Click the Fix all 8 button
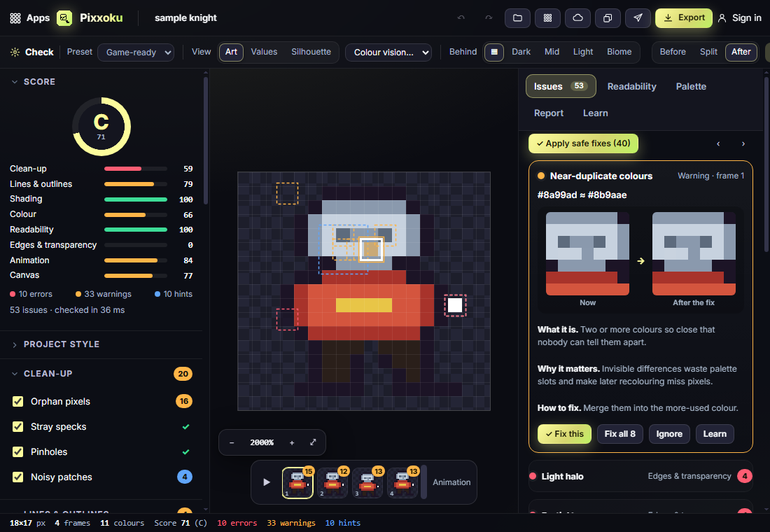The image size is (770, 532). point(619,434)
